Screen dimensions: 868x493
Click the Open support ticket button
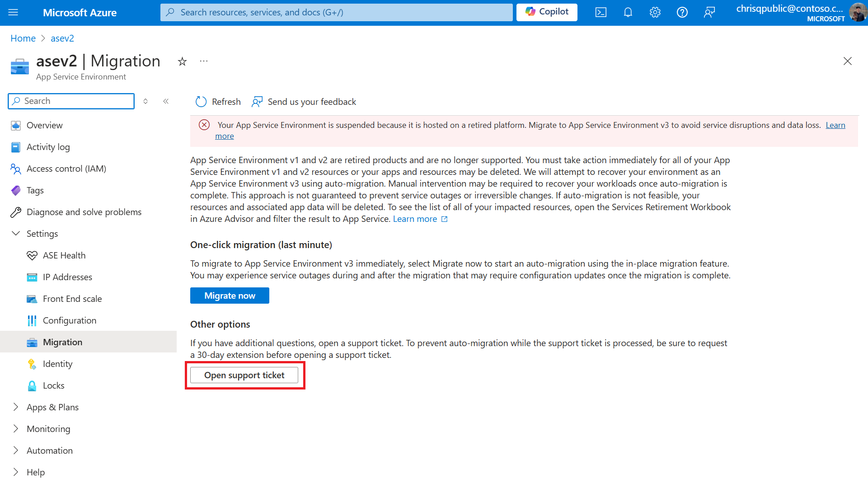tap(244, 375)
